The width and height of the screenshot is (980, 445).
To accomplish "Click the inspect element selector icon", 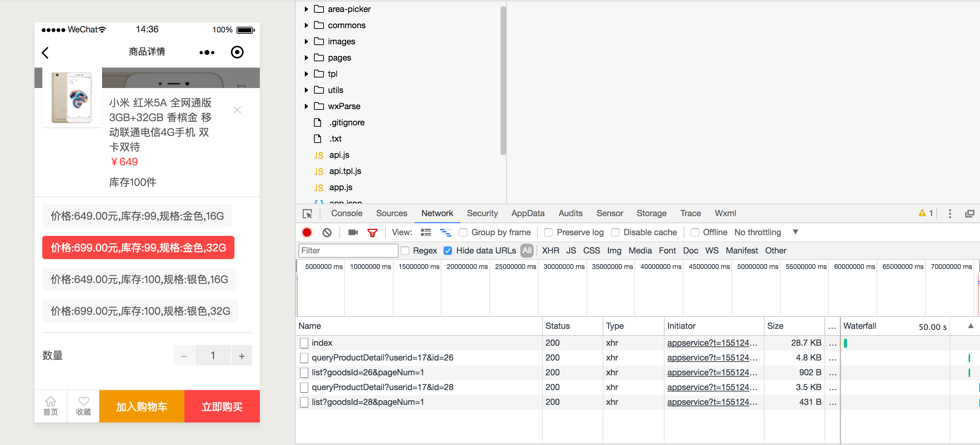I will [307, 213].
